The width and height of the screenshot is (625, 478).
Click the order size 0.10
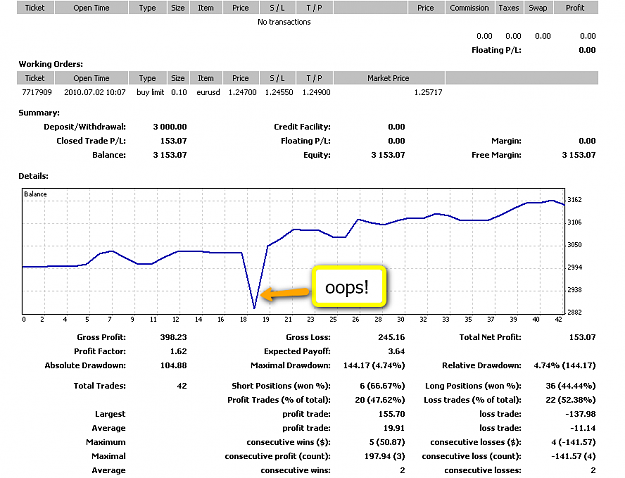(179, 92)
